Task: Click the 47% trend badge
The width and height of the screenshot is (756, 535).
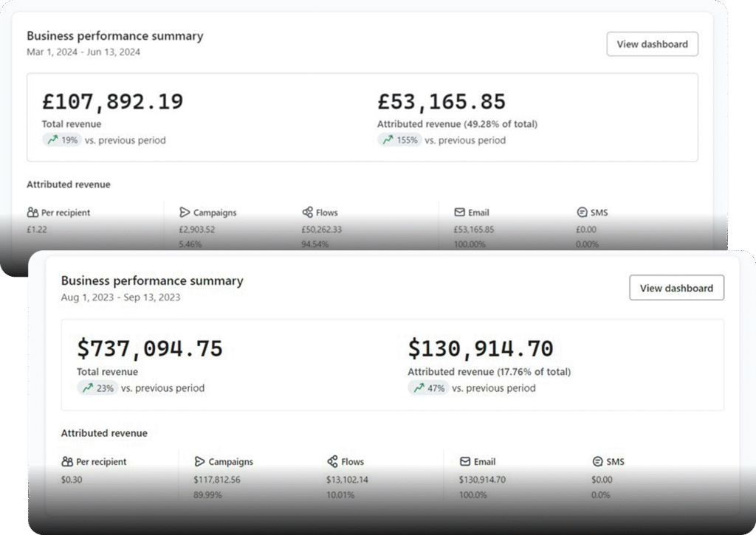Action: point(428,388)
